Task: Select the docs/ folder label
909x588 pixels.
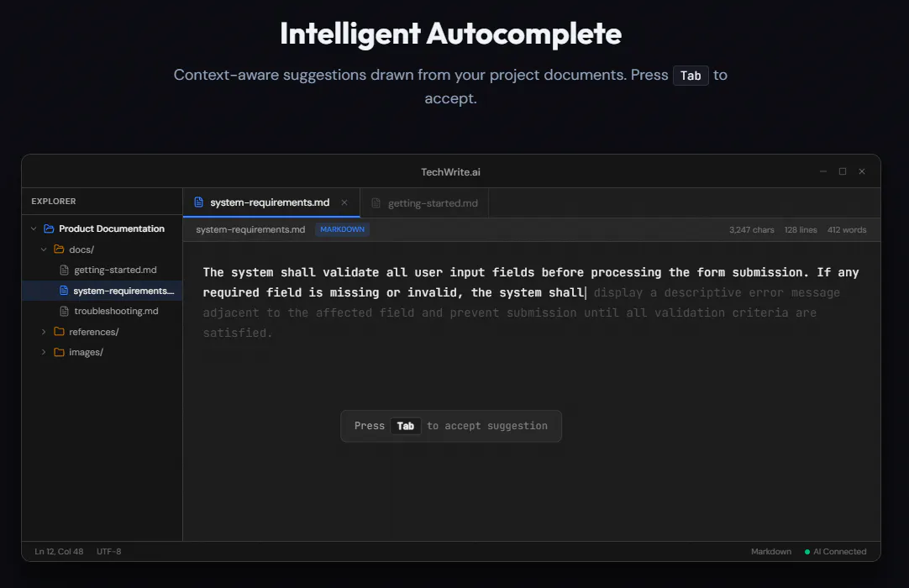Action: coord(81,249)
